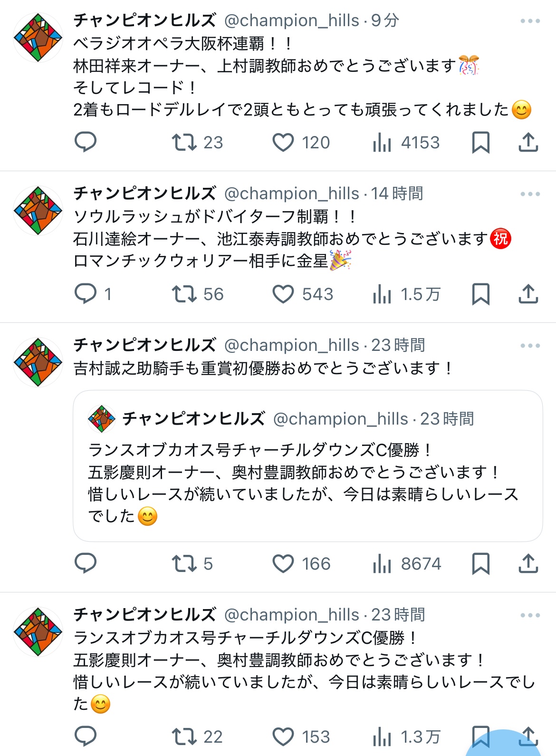
Task: Tap チャンピオンヒルズ name on the 14時間 tweet
Action: 144,194
